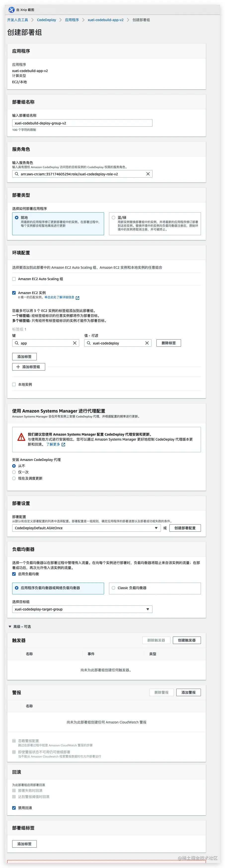Click the 添加标签组 button
The width and height of the screenshot is (225, 868).
click(x=29, y=367)
